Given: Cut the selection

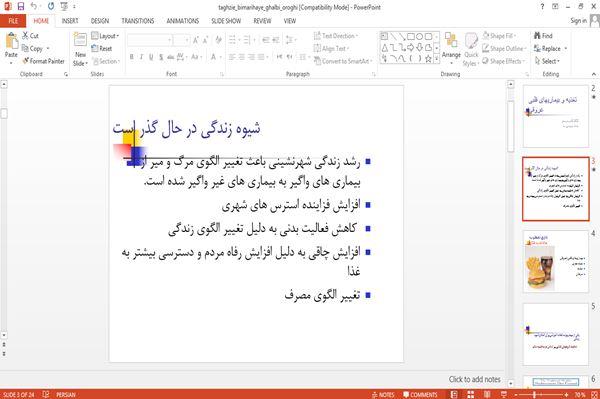Looking at the screenshot, I should coord(30,36).
